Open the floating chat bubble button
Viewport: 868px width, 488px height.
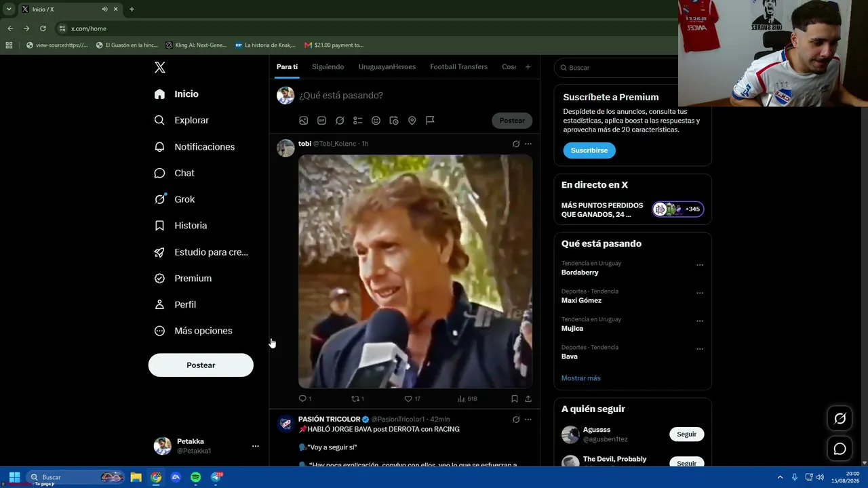point(840,449)
